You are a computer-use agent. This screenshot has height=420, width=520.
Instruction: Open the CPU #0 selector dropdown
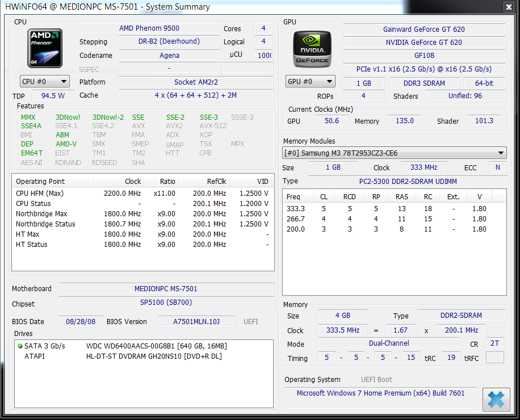[x=45, y=82]
